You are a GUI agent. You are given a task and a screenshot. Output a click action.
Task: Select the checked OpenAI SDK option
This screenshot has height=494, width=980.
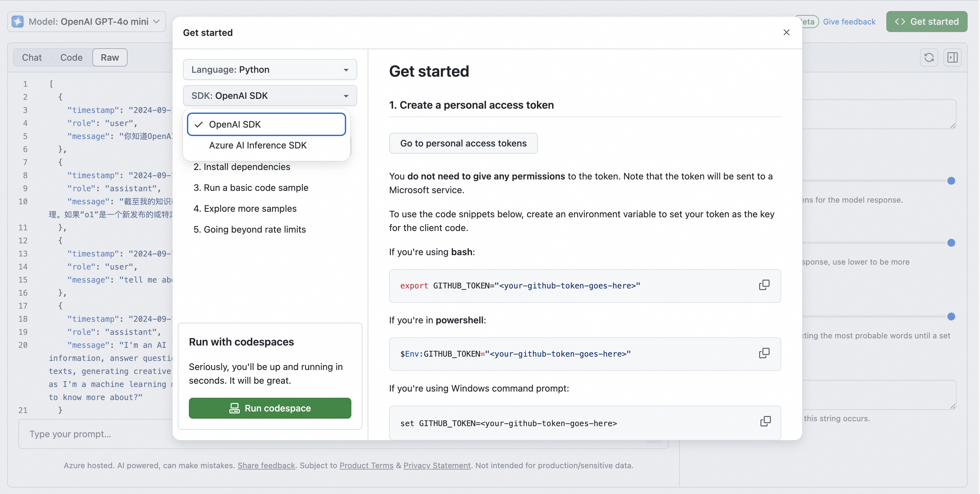(x=266, y=124)
